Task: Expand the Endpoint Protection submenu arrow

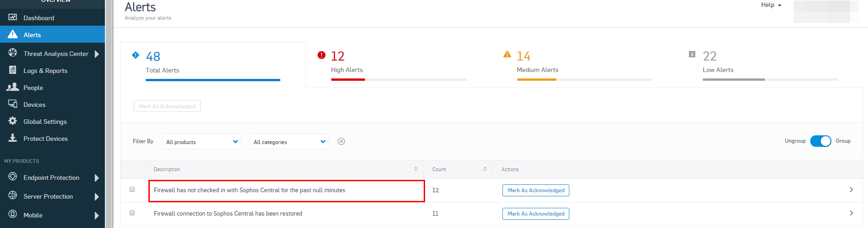Action: (97, 178)
